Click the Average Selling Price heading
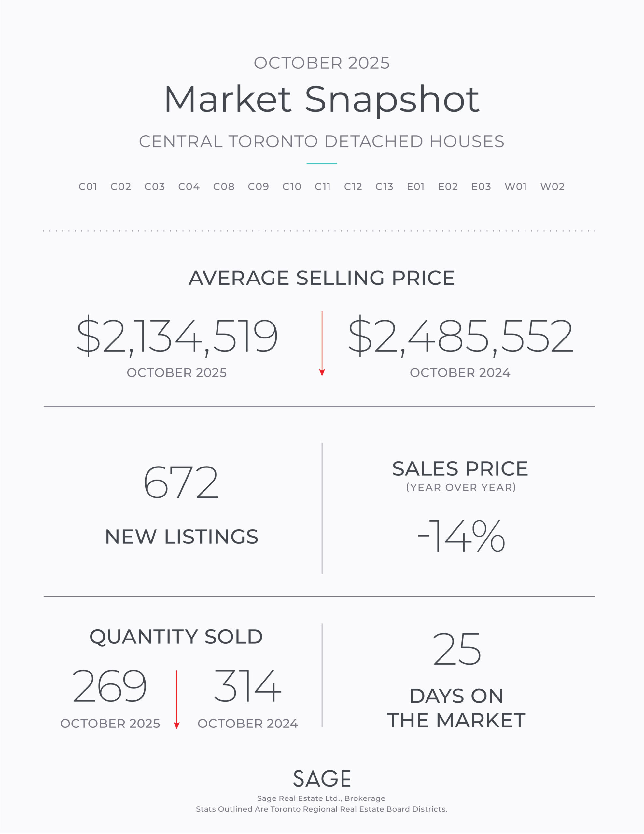The height and width of the screenshot is (834, 644). tap(322, 278)
